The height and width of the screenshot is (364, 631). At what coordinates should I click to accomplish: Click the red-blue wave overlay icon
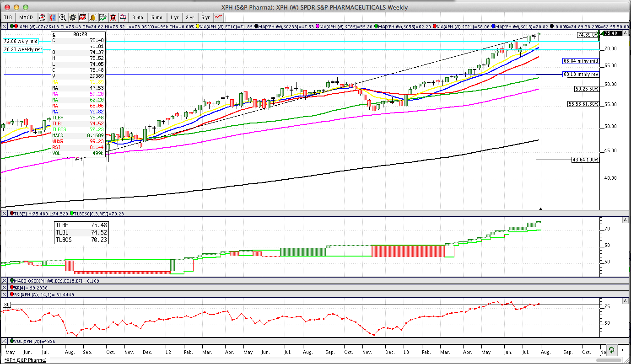click(x=123, y=17)
